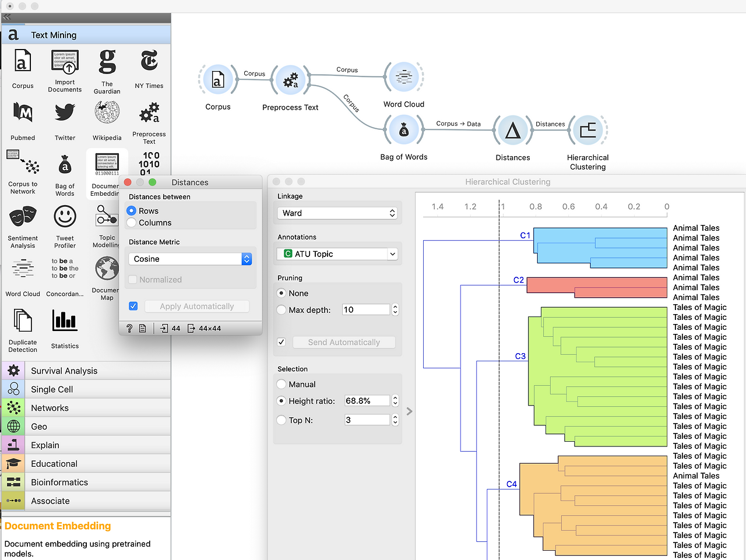746x560 pixels.
Task: Choose None for pruning
Action: point(281,293)
